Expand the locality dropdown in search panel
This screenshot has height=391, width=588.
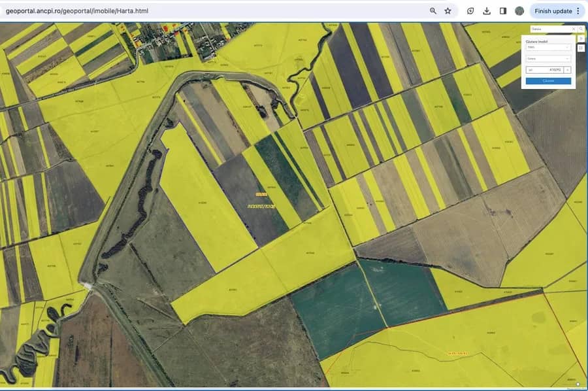click(548, 58)
